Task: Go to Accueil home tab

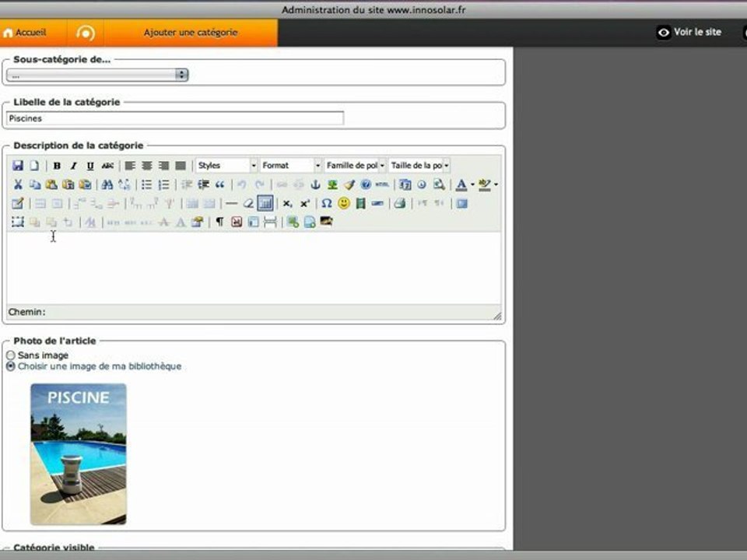Action: coord(25,33)
